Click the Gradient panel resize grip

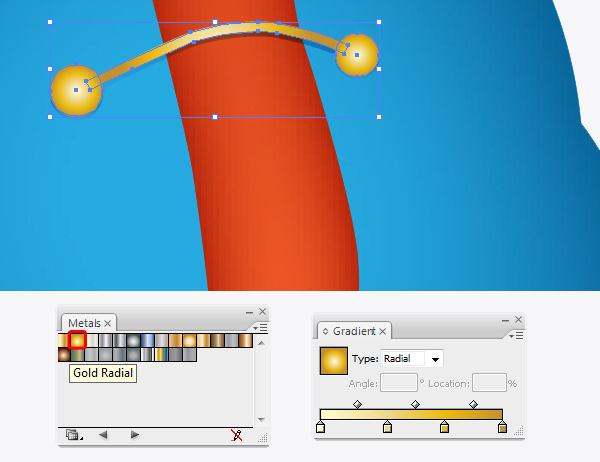(519, 431)
